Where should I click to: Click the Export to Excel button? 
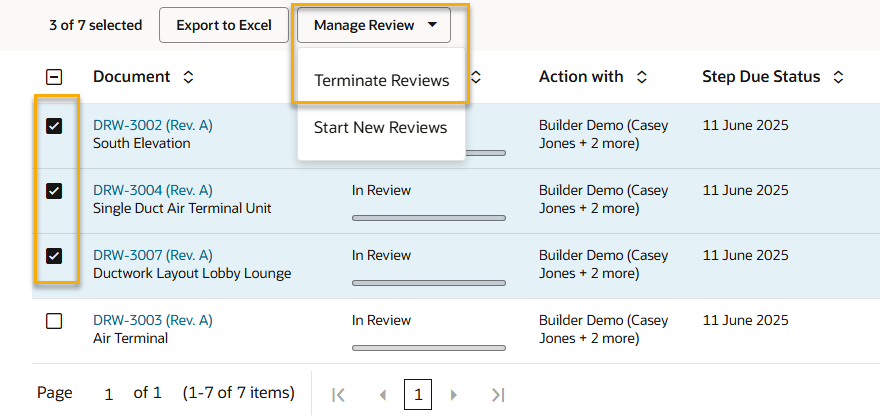coord(224,25)
